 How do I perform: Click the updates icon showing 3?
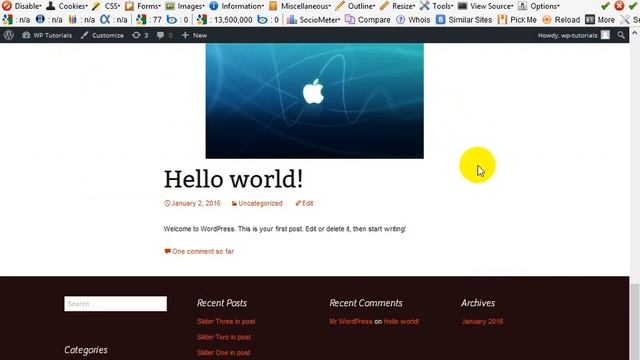(140, 36)
